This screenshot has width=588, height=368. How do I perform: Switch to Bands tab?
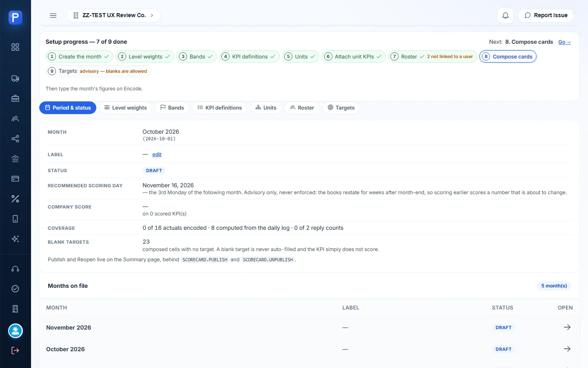(172, 108)
